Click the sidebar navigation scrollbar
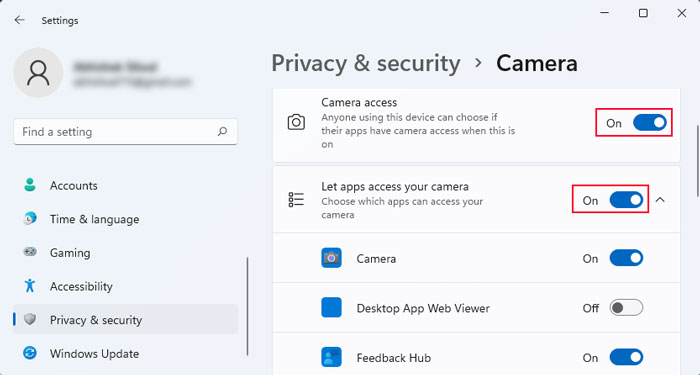700x375 pixels. [247, 306]
